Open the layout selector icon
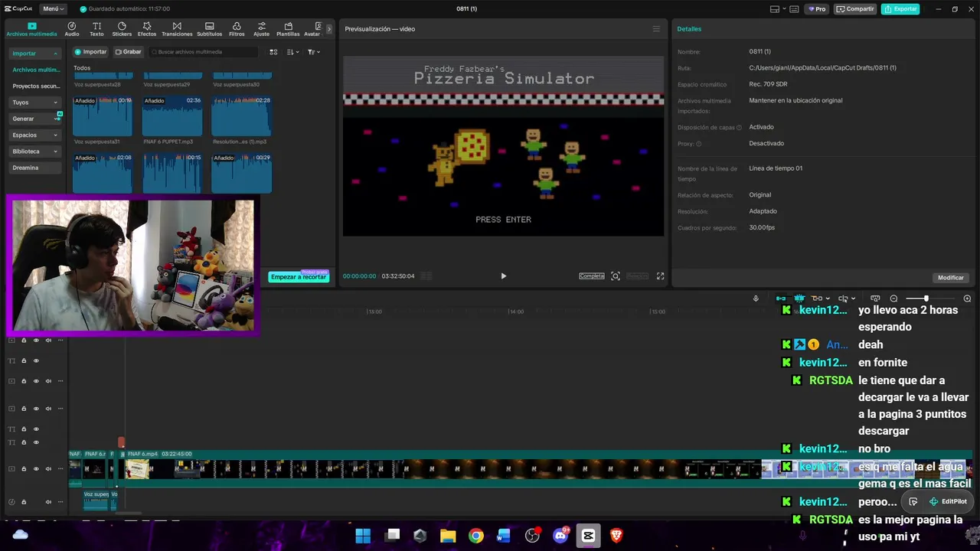 pyautogui.click(x=775, y=9)
